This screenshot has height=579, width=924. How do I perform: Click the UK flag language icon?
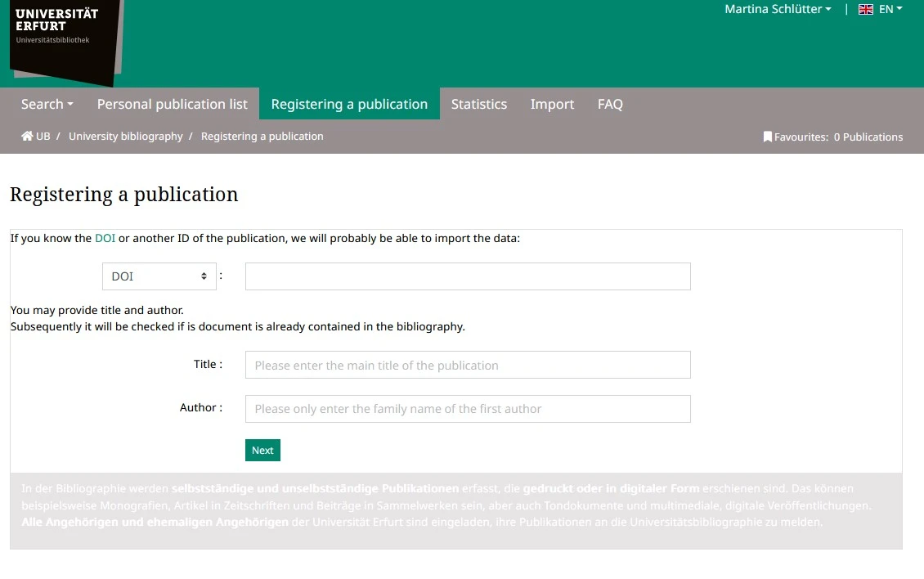866,10
